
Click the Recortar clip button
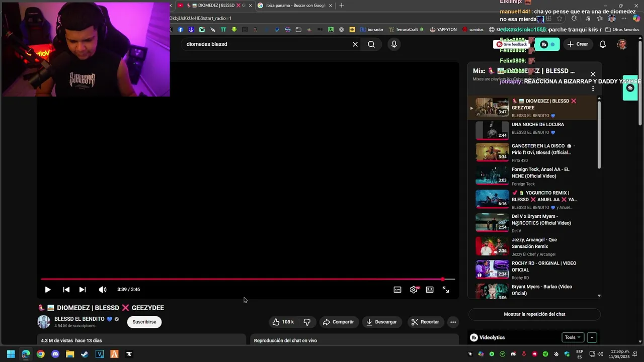(425, 322)
